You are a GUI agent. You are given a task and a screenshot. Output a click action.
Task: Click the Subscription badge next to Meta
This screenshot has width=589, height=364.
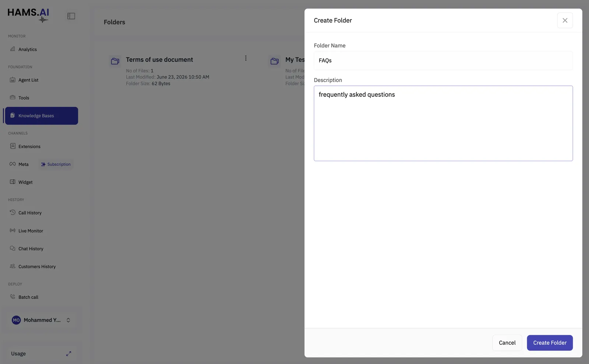pyautogui.click(x=56, y=165)
